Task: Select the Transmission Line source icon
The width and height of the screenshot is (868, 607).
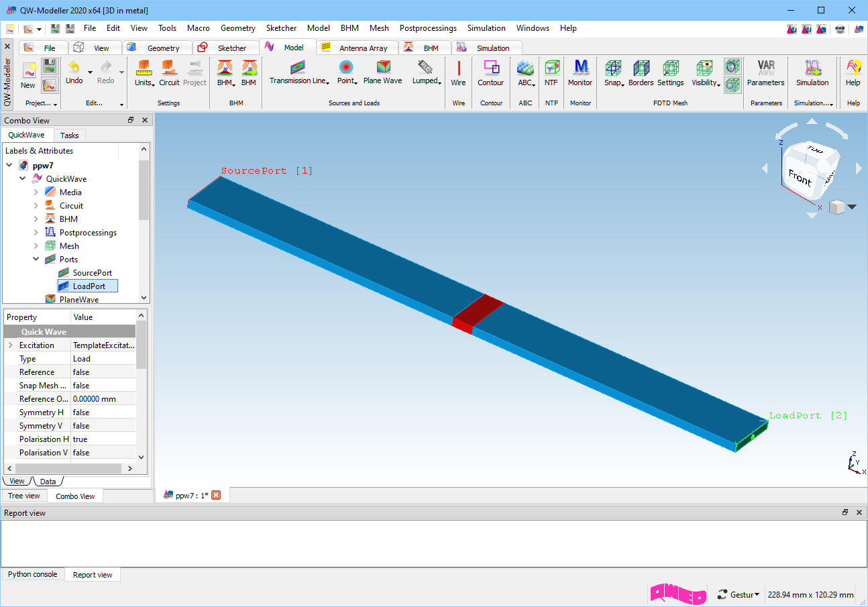Action: 298,67
